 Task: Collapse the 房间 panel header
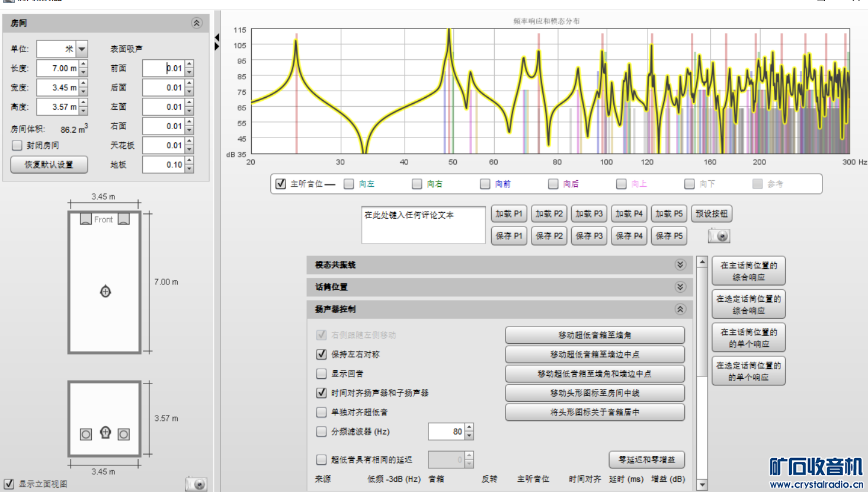click(197, 23)
